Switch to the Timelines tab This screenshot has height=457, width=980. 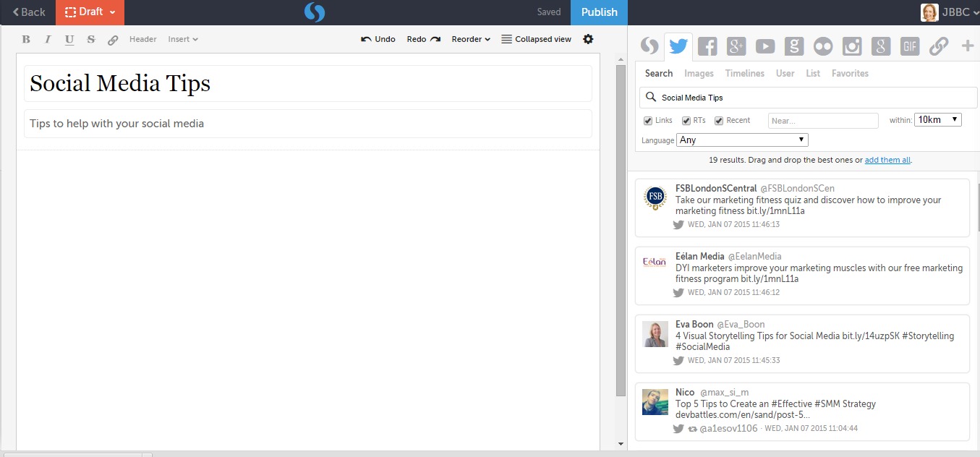tap(744, 73)
